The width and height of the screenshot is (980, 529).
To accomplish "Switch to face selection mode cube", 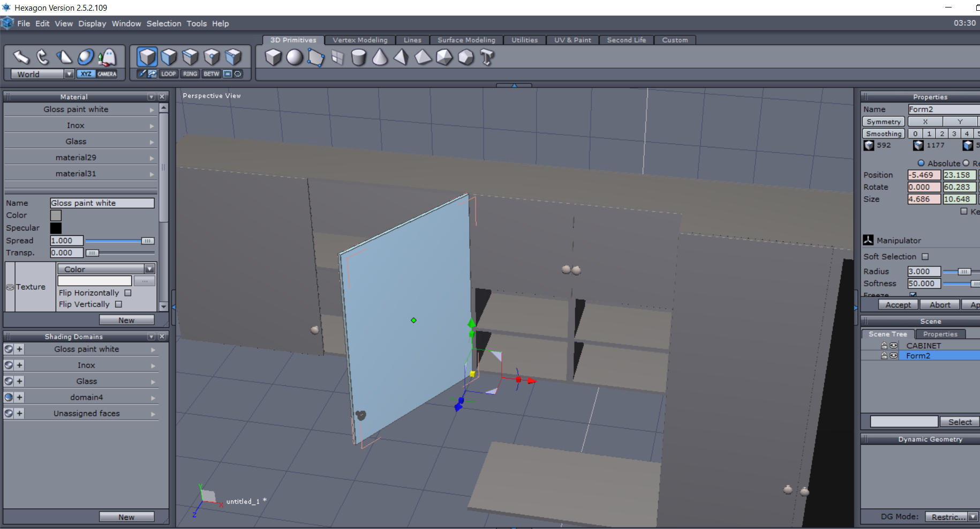I will click(169, 57).
